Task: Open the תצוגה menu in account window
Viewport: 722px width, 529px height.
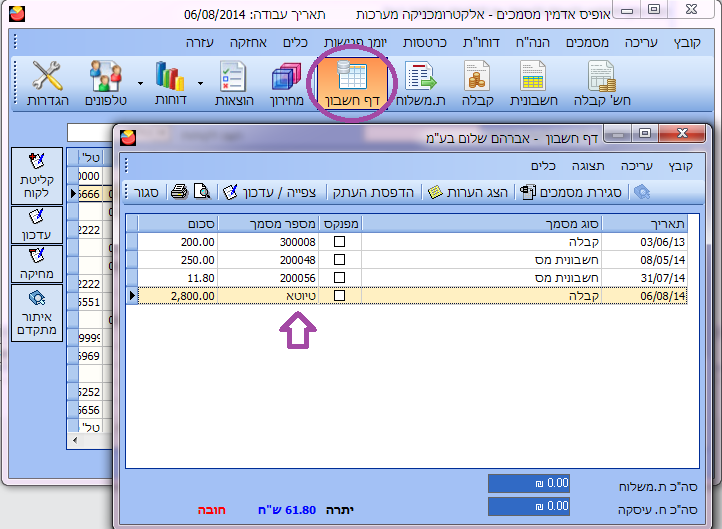Action: 586,165
